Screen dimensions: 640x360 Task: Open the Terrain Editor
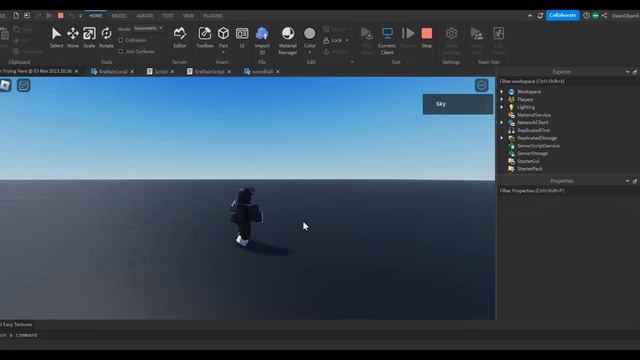click(x=180, y=37)
